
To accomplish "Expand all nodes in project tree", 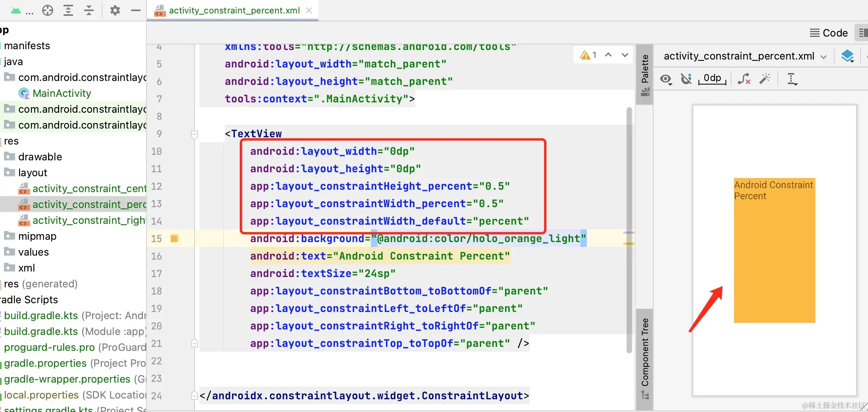I will (68, 11).
